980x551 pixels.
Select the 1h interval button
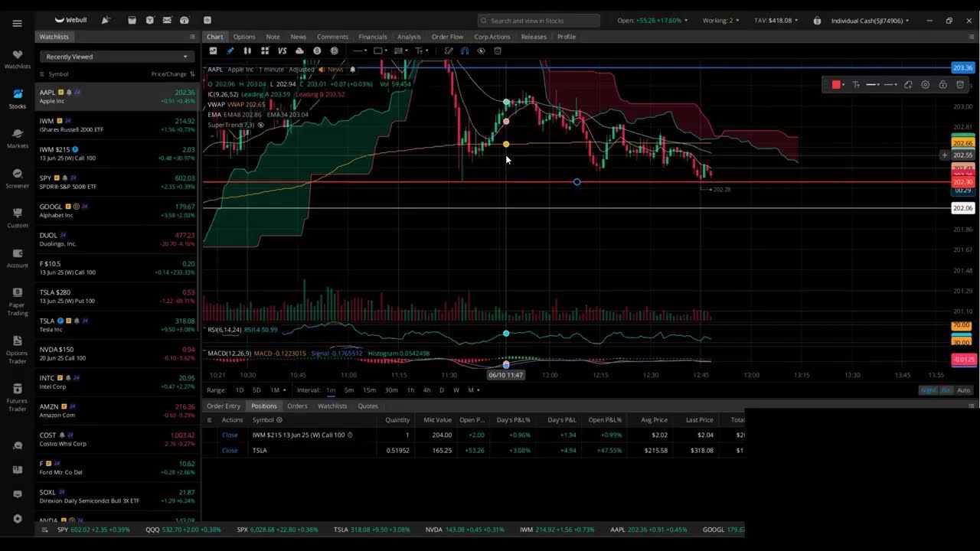click(x=410, y=390)
